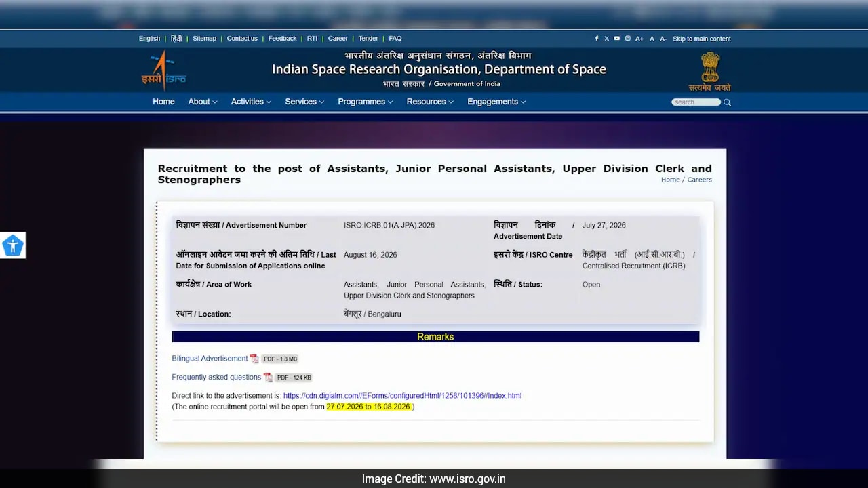Open ISRO's X (Twitter) icon
Image resolution: width=868 pixels, height=488 pixels.
[x=606, y=39]
